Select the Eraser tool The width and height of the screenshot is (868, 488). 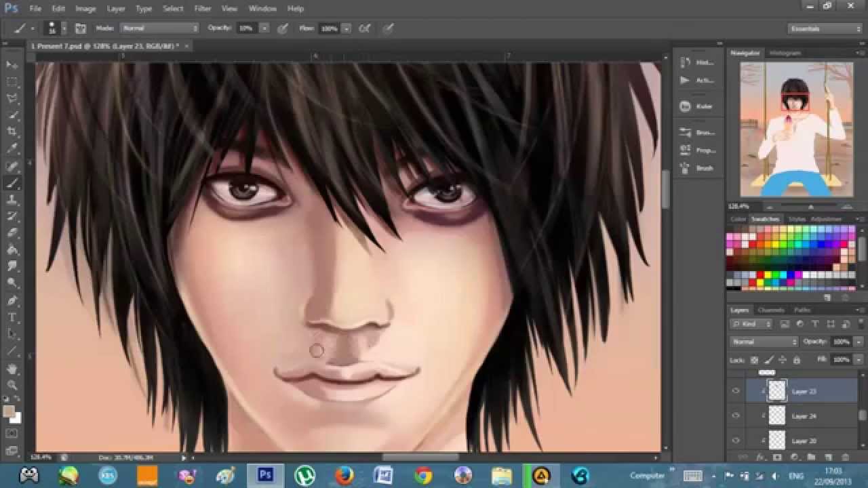(x=12, y=233)
